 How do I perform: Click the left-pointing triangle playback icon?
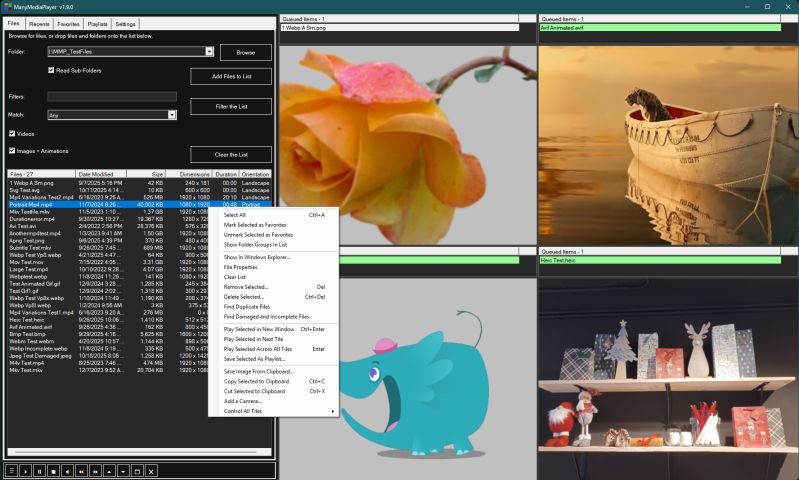(67, 471)
